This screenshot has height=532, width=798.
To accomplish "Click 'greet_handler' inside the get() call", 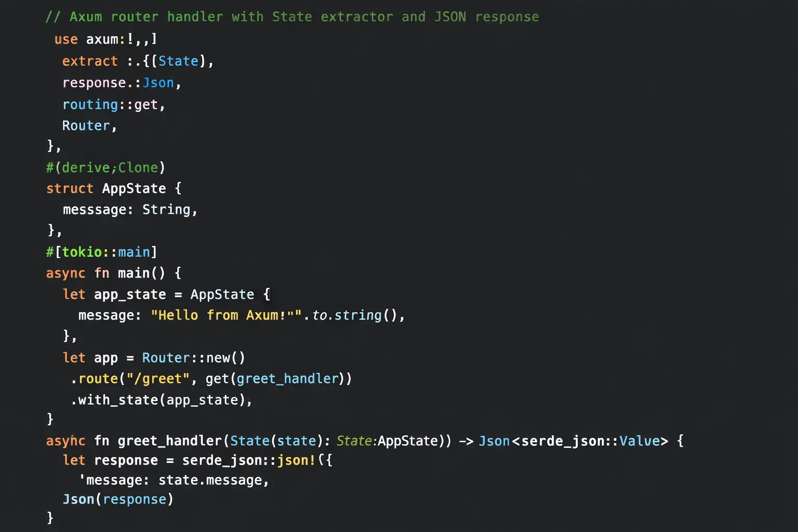I will [x=287, y=379].
